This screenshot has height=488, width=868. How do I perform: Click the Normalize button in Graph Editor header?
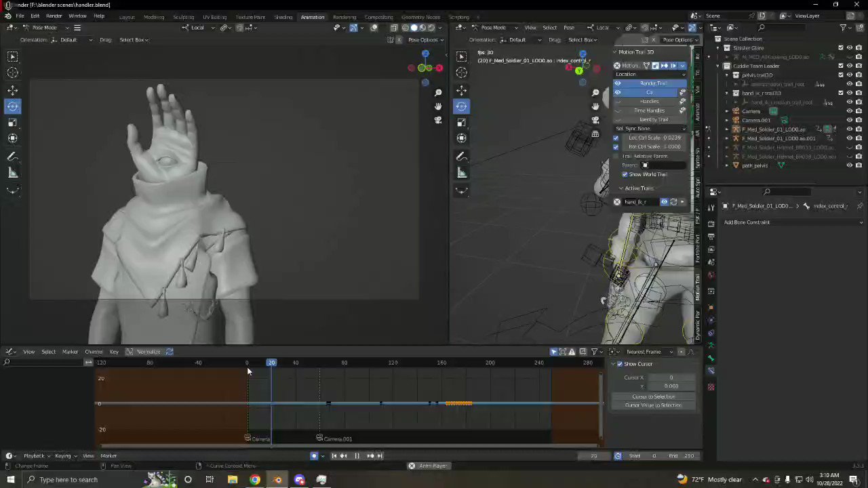point(149,351)
